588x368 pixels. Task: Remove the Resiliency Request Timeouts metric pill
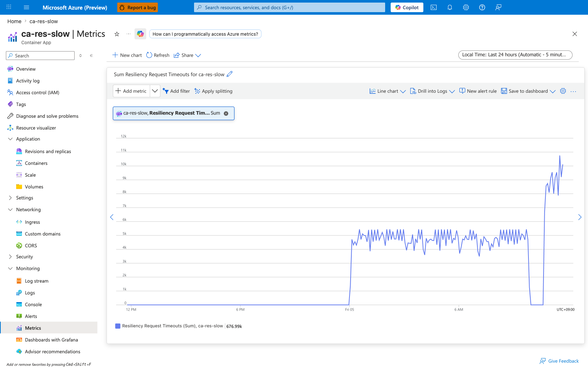[x=226, y=113]
